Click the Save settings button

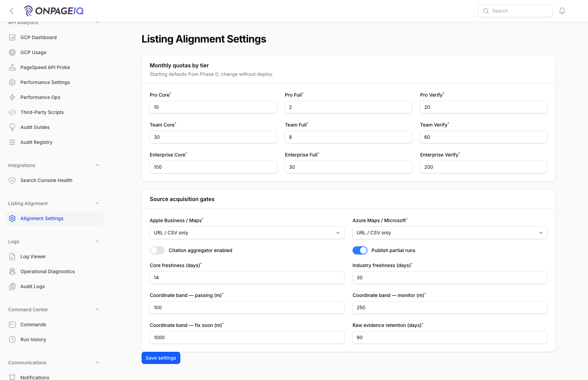click(161, 358)
